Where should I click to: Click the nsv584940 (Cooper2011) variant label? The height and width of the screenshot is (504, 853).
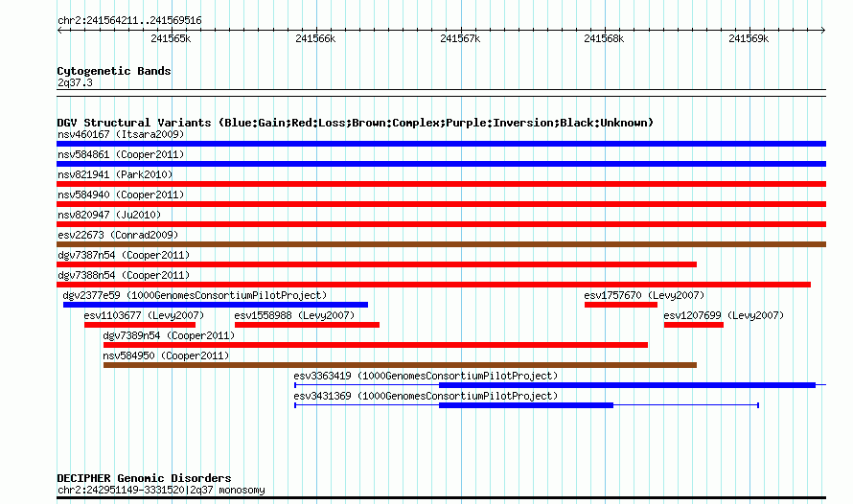(x=121, y=195)
